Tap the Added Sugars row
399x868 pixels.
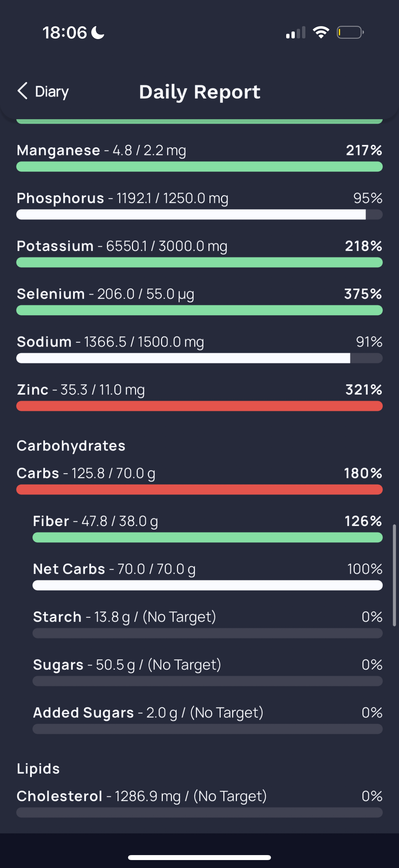tap(207, 719)
